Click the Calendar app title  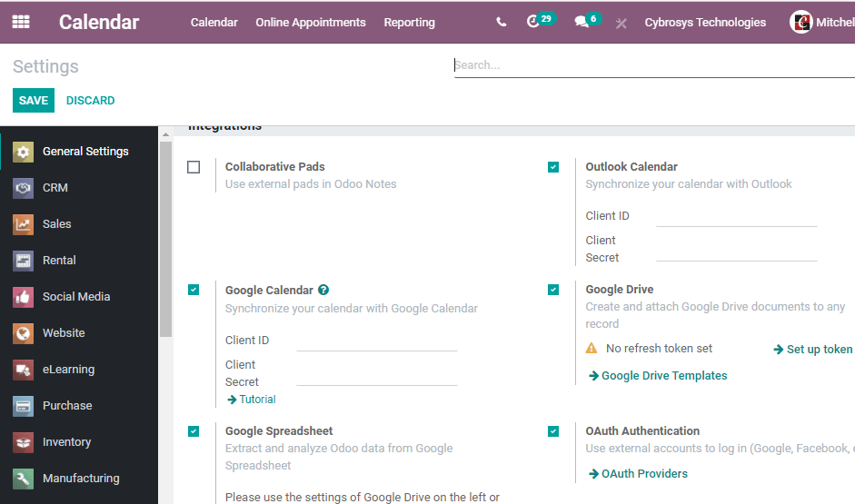pyautogui.click(x=99, y=23)
